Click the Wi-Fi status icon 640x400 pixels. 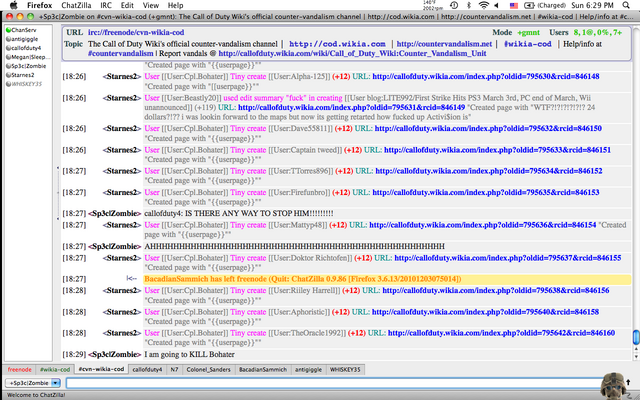pyautogui.click(x=484, y=5)
